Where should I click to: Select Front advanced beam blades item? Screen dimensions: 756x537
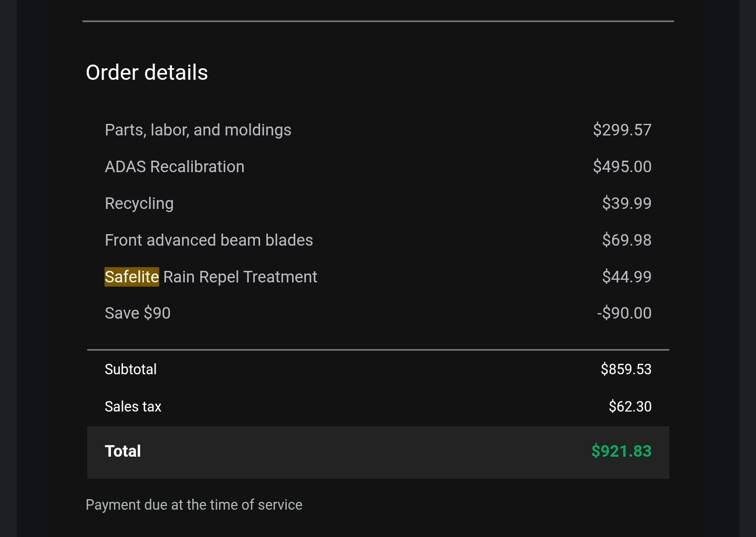click(209, 240)
